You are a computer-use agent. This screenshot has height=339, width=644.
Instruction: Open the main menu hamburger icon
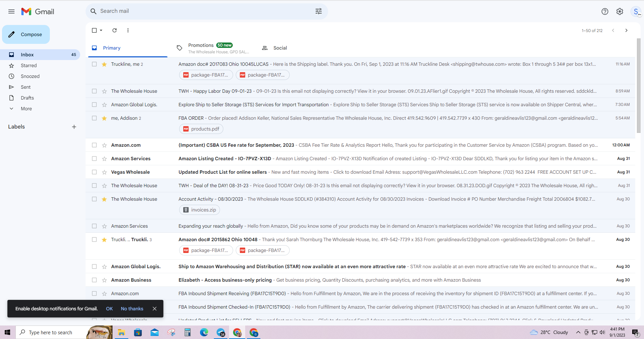tap(11, 11)
